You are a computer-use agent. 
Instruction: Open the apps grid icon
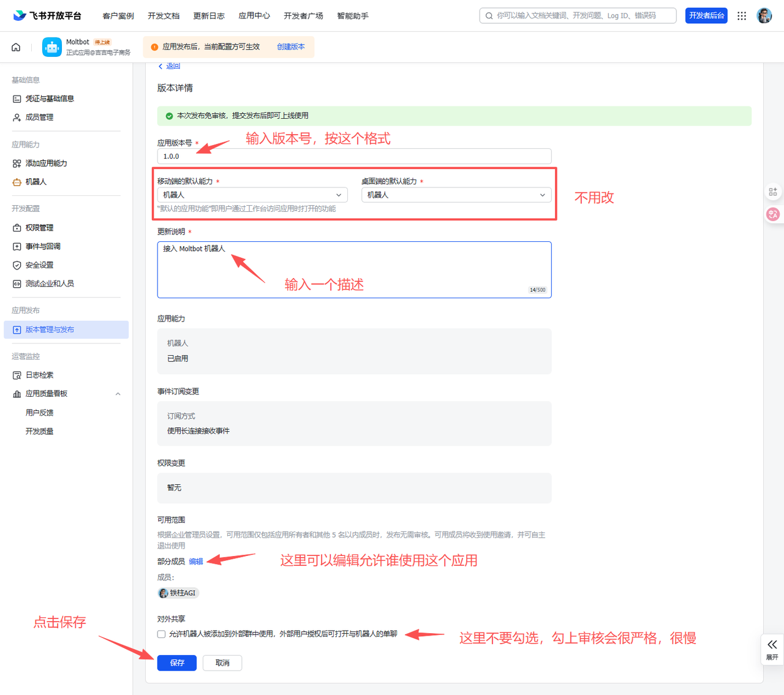click(x=742, y=16)
